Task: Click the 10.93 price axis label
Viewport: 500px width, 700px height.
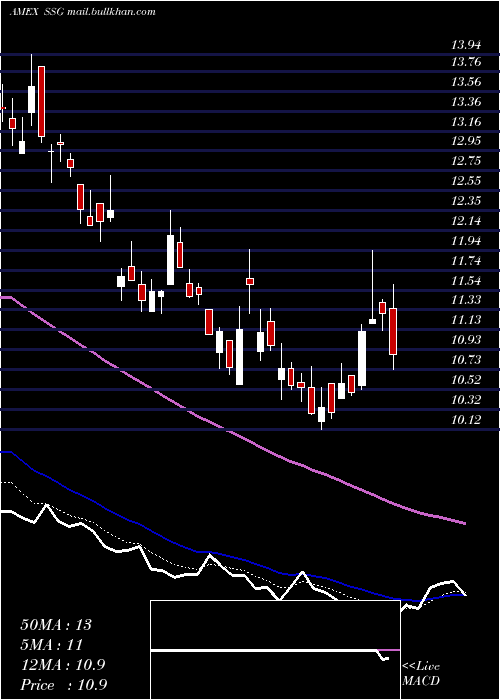Action: tap(466, 340)
